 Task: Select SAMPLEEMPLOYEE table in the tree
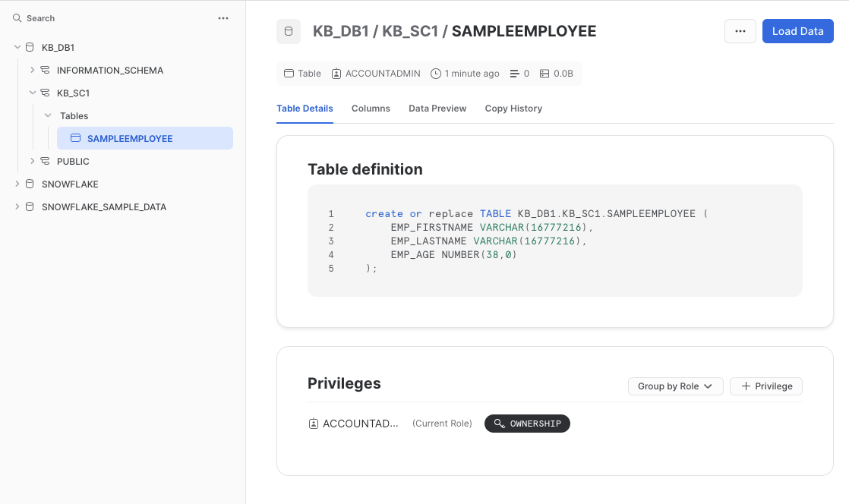pyautogui.click(x=145, y=139)
